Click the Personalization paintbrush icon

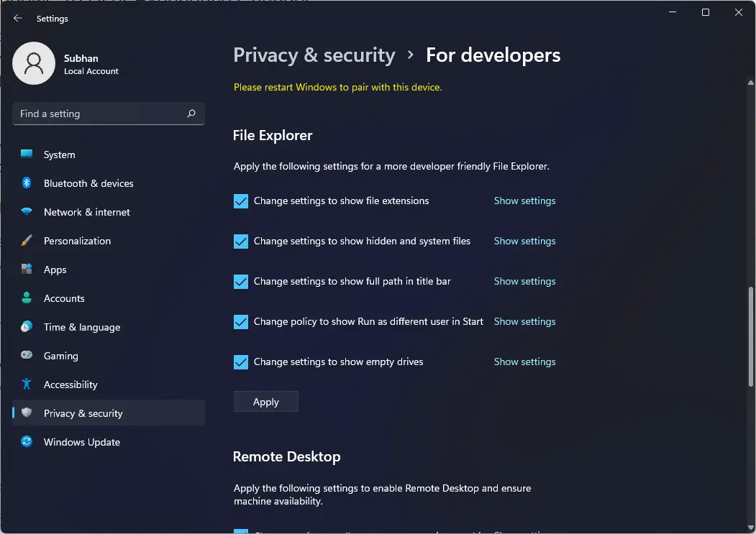point(27,241)
